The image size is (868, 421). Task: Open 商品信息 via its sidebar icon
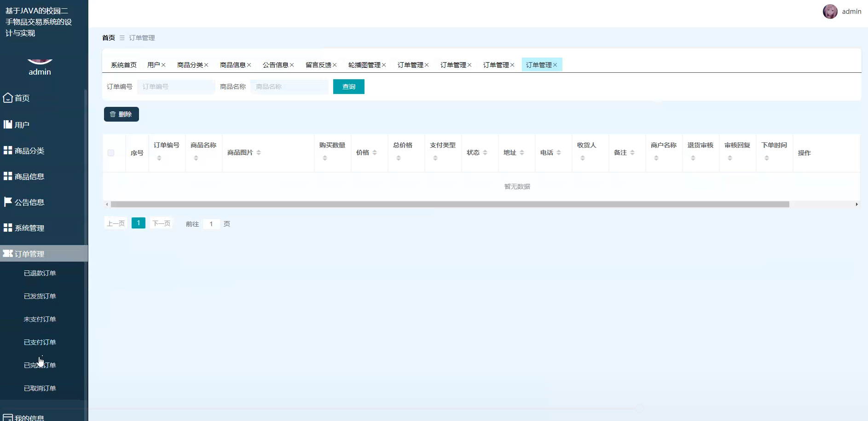7,176
